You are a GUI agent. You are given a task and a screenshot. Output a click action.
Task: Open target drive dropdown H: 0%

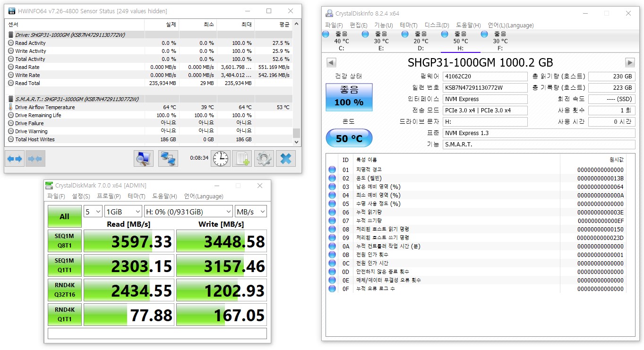[x=189, y=212]
